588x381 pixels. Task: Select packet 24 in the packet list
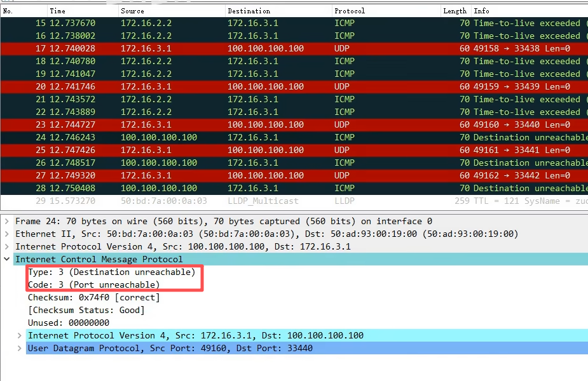pyautogui.click(x=254, y=137)
